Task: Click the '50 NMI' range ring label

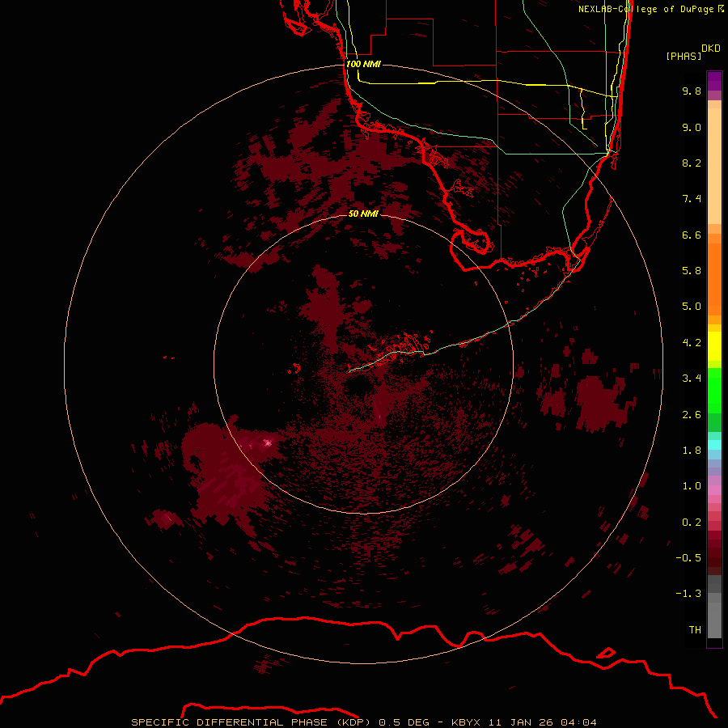Action: coord(363,214)
